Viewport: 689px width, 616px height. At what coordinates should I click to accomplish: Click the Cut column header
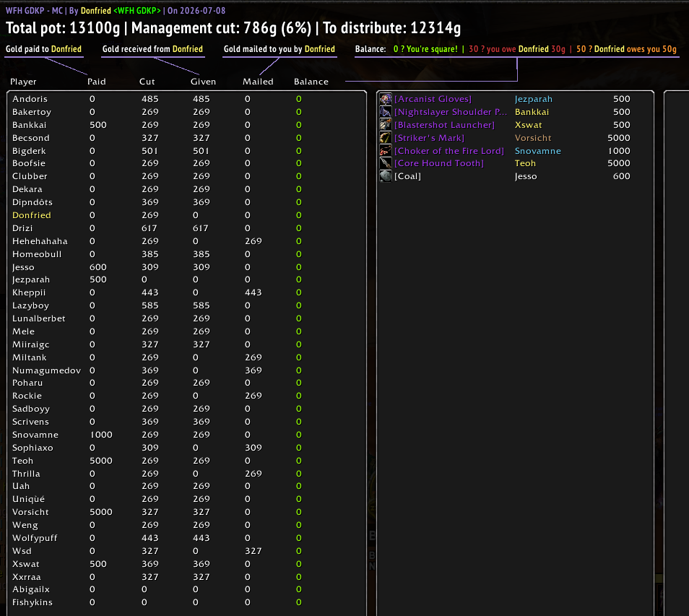pos(147,82)
